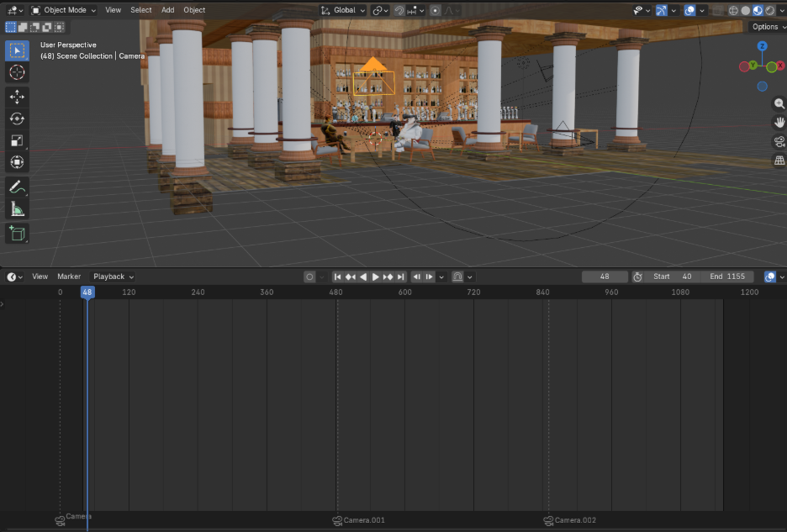Toggle snapping with the magnet icon
This screenshot has height=532, width=787.
pyautogui.click(x=399, y=10)
